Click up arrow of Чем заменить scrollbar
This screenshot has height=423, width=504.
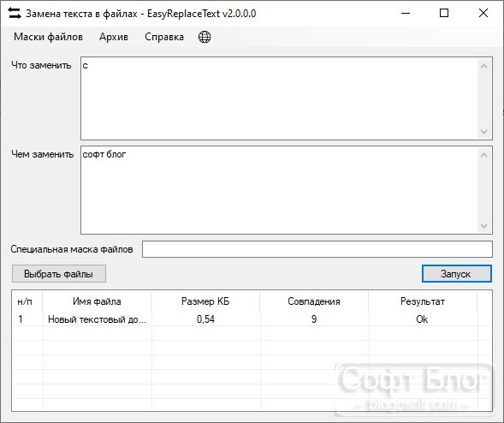(x=484, y=155)
